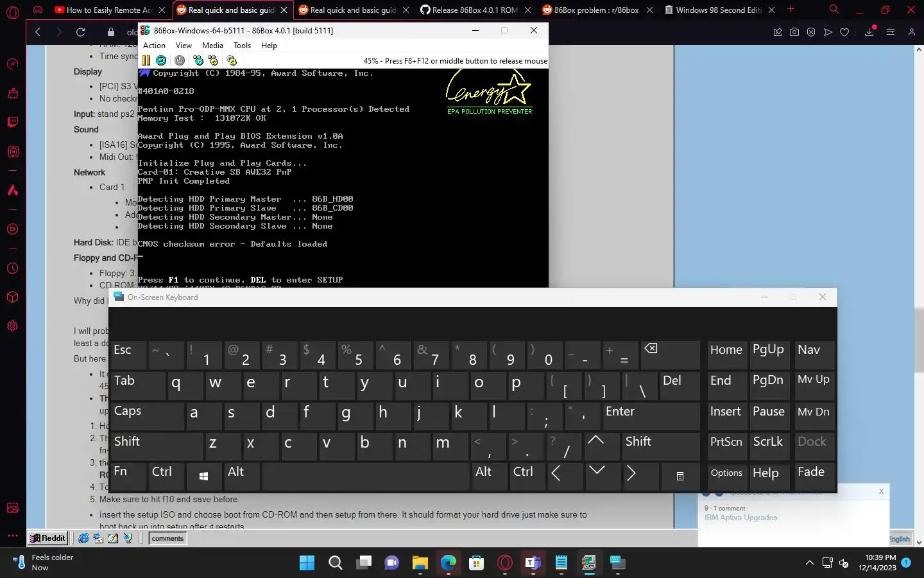Click the Del key on On-Screen Keyboard

pyautogui.click(x=680, y=385)
